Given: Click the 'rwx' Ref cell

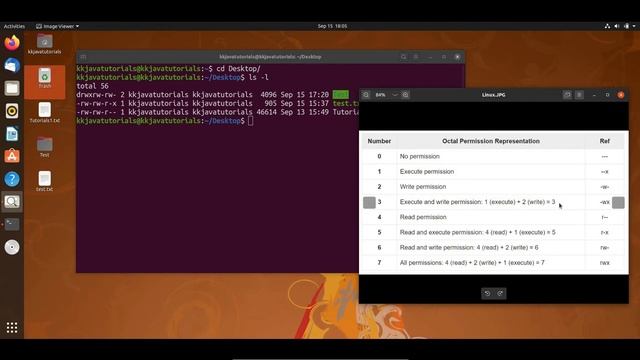Looking at the screenshot, I should click(604, 262).
